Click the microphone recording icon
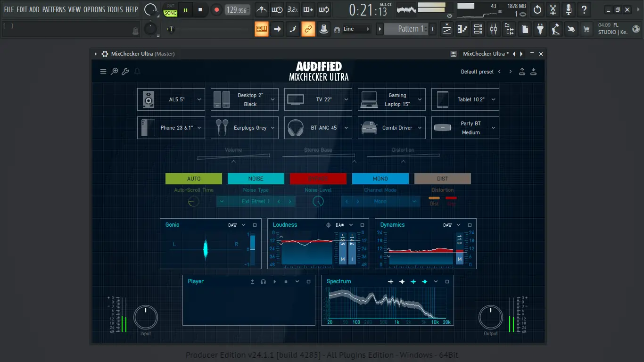644x362 pixels. 569,9
